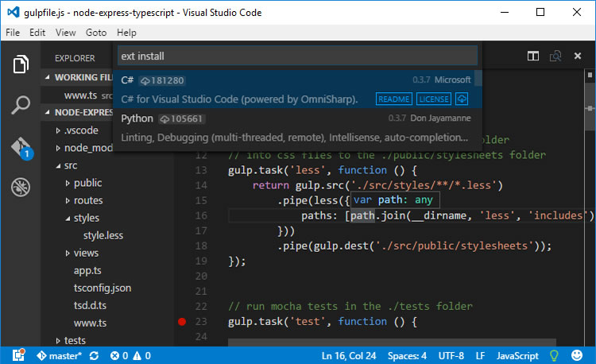Change indentation via Spaces: 4
The height and width of the screenshot is (364, 596).
click(407, 356)
